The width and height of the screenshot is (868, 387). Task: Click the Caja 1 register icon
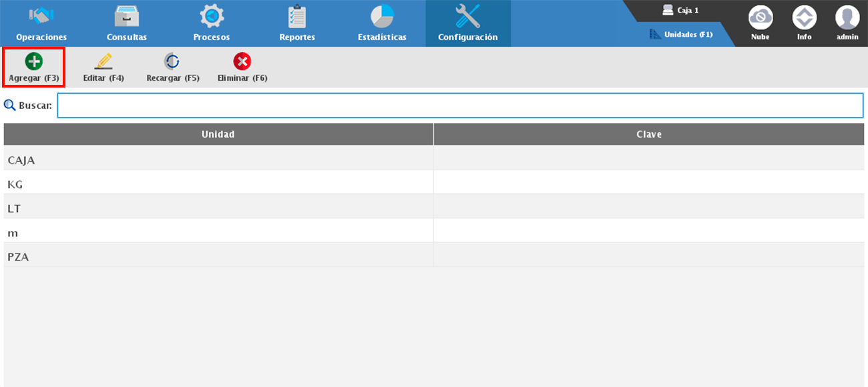[x=668, y=10]
